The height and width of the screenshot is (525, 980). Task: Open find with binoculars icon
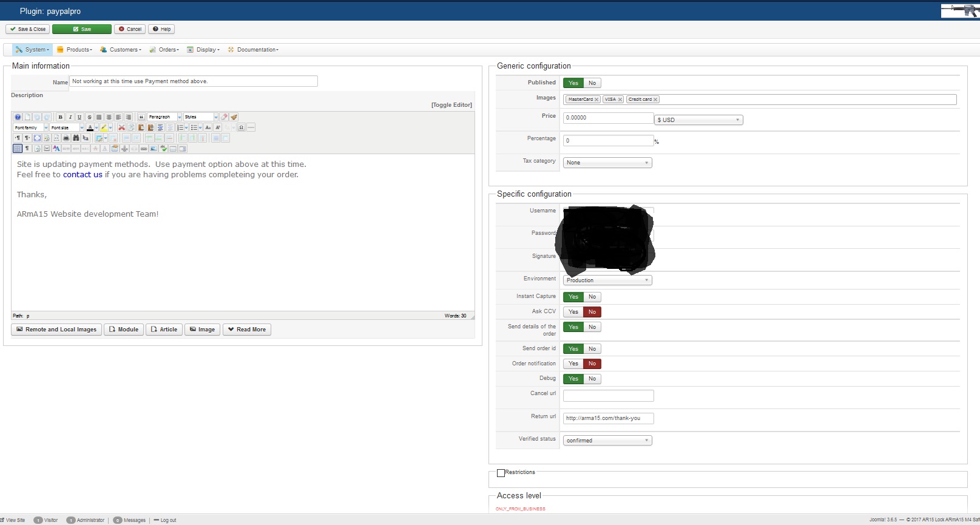[x=76, y=138]
